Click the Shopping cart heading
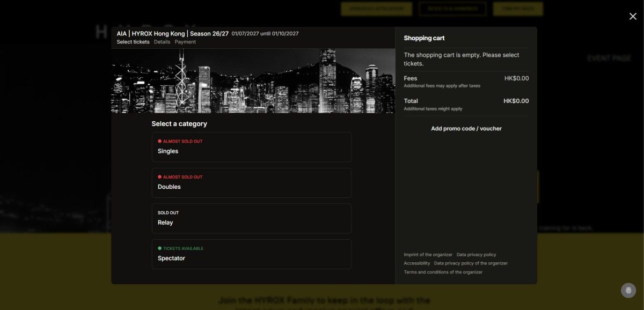644x310 pixels. [424, 38]
